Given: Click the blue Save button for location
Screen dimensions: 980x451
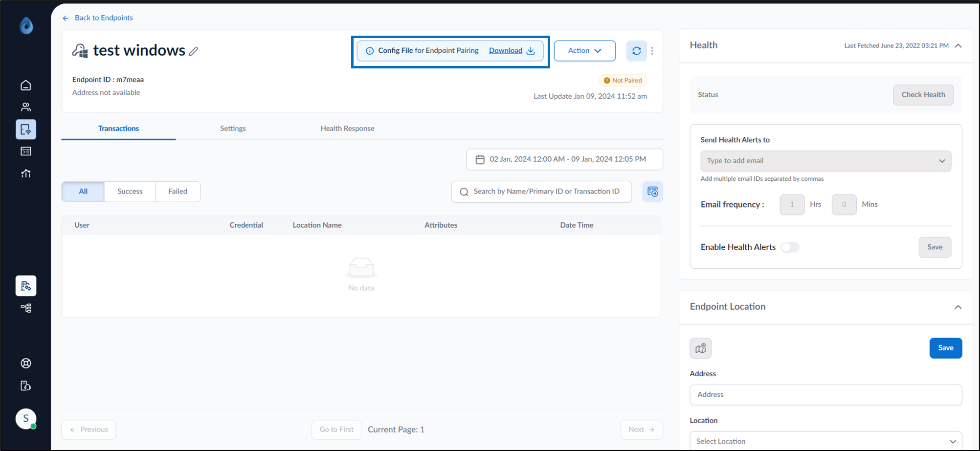Looking at the screenshot, I should point(946,348).
